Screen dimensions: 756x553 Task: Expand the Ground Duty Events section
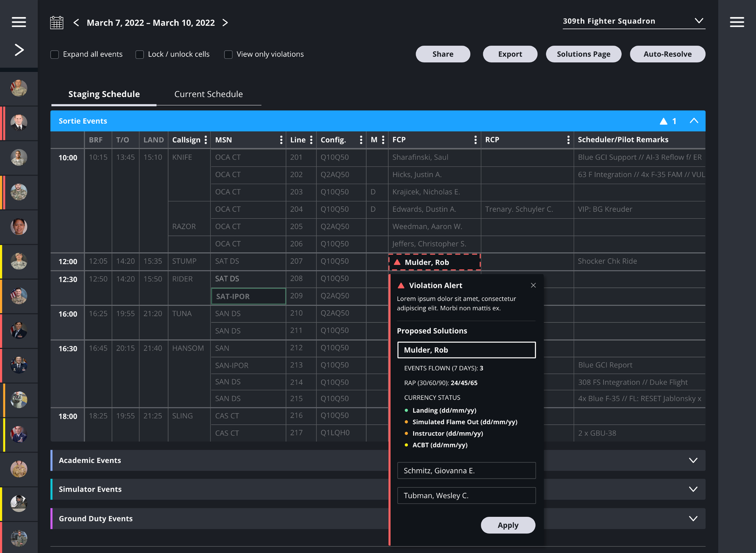pos(693,519)
